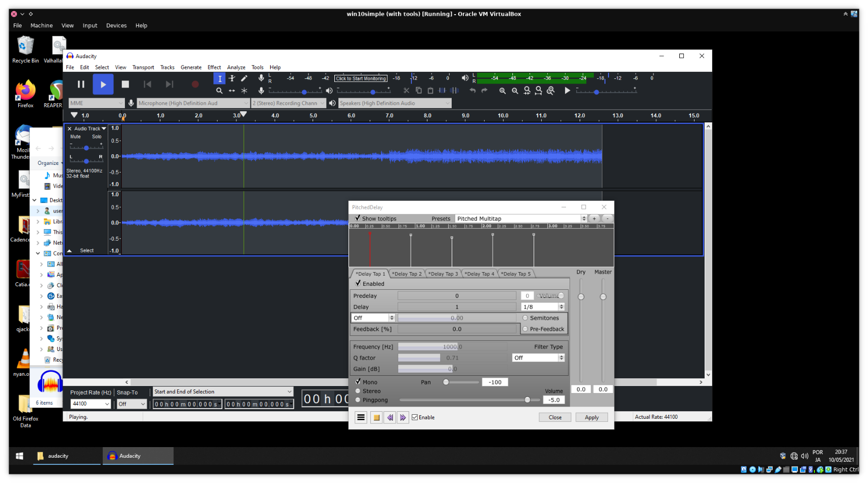Click the Select button under track panel

click(86, 250)
